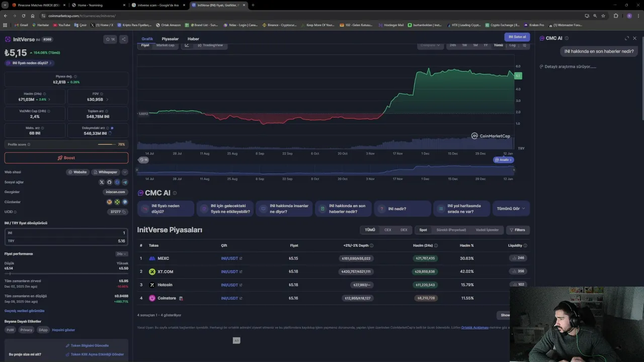
Task: Click the chart range navigator strip
Action: (x=326, y=170)
